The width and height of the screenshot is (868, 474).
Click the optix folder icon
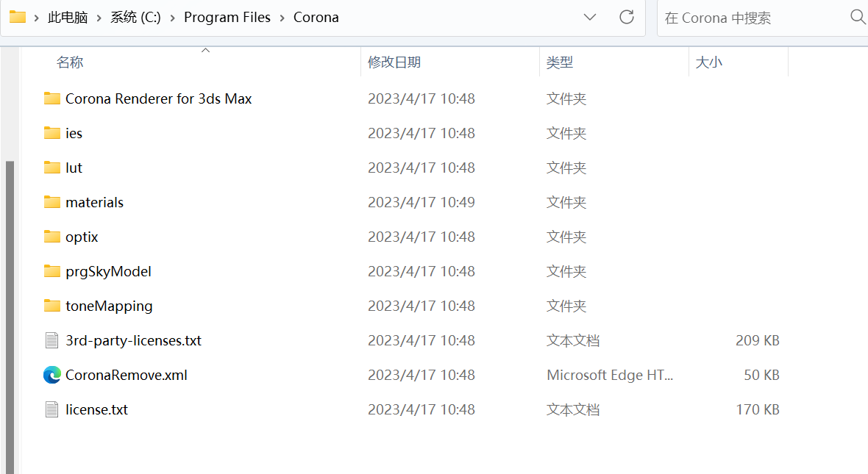52,237
